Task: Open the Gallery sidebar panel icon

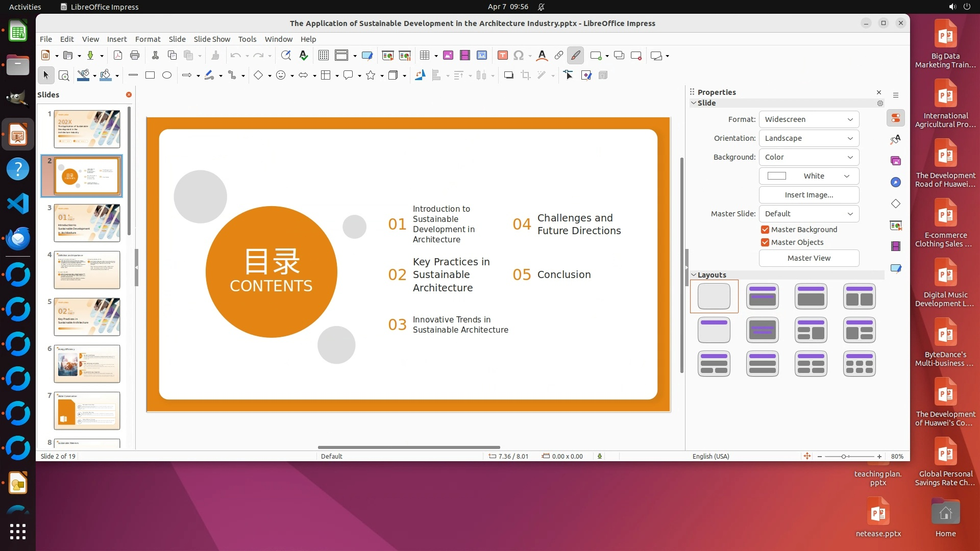Action: coord(896,161)
